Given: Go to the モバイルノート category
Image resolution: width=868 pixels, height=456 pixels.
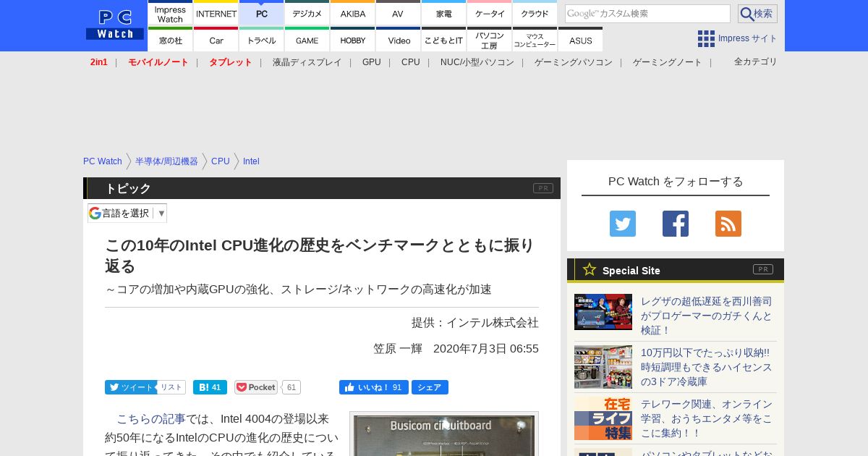Looking at the screenshot, I should [158, 62].
